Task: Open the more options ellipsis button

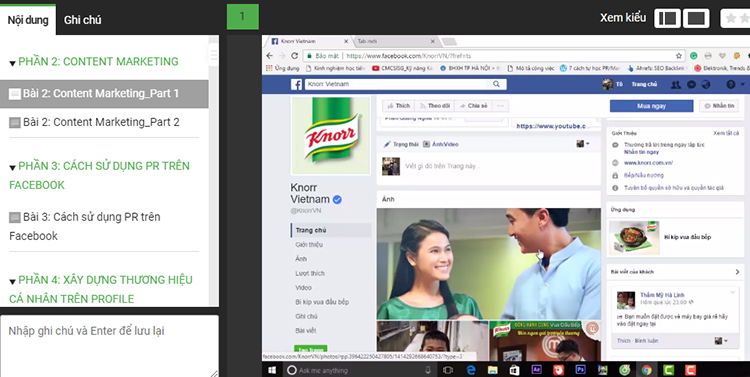Action: (x=500, y=106)
